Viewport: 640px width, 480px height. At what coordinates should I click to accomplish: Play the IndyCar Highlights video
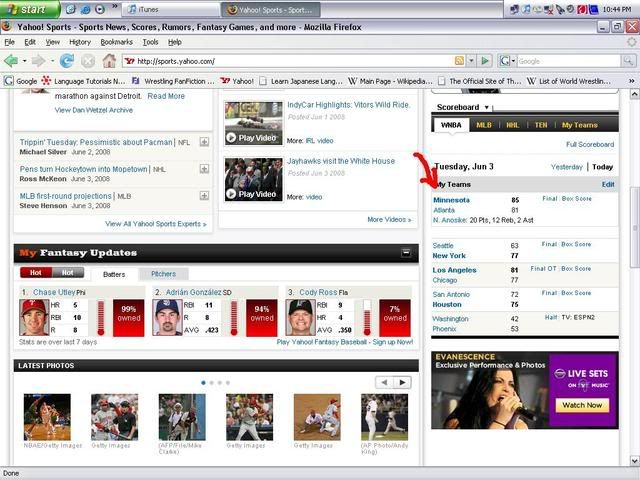(253, 124)
